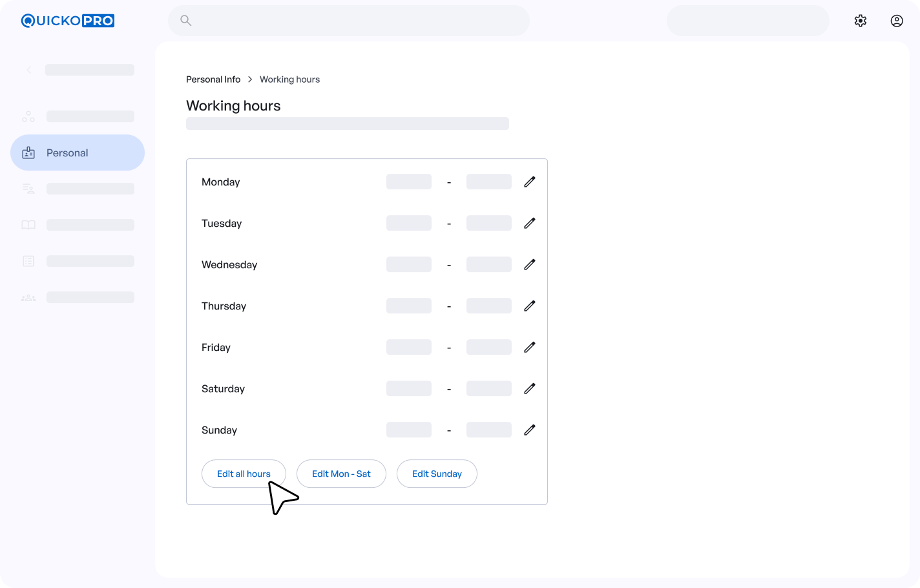Click the pencil icon next to Friday
Image resolution: width=920 pixels, height=588 pixels.
[529, 348]
